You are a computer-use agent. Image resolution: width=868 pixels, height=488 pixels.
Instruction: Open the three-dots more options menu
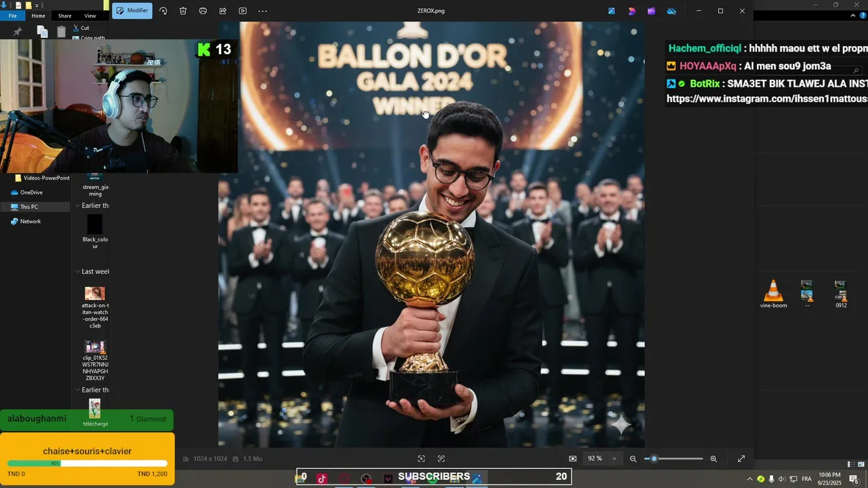[x=263, y=11]
